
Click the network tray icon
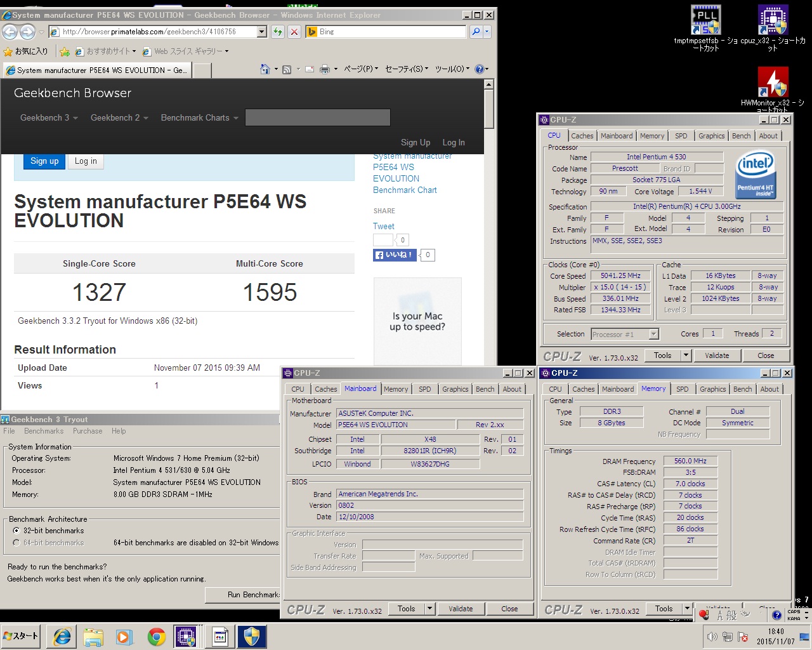[x=727, y=637]
